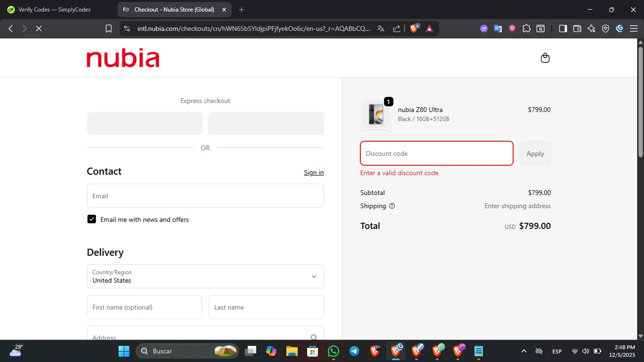The width and height of the screenshot is (644, 362).
Task: Expand the Country/Region dropdown
Action: (x=205, y=276)
